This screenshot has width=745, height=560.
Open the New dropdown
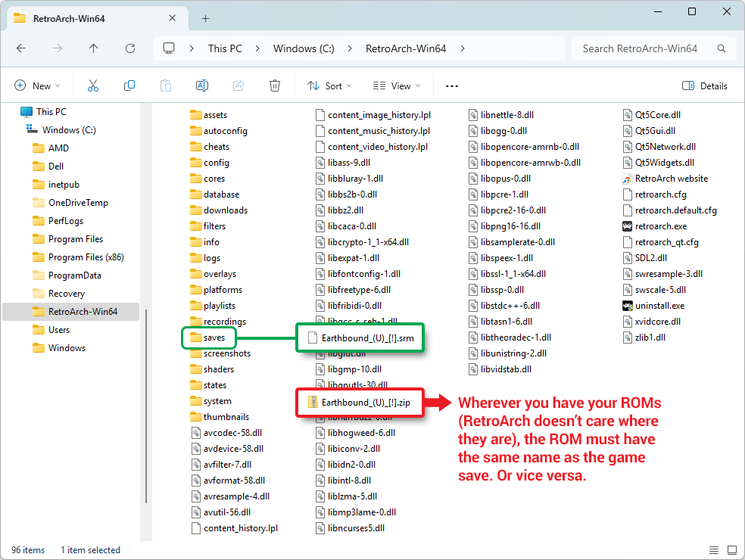tap(38, 86)
